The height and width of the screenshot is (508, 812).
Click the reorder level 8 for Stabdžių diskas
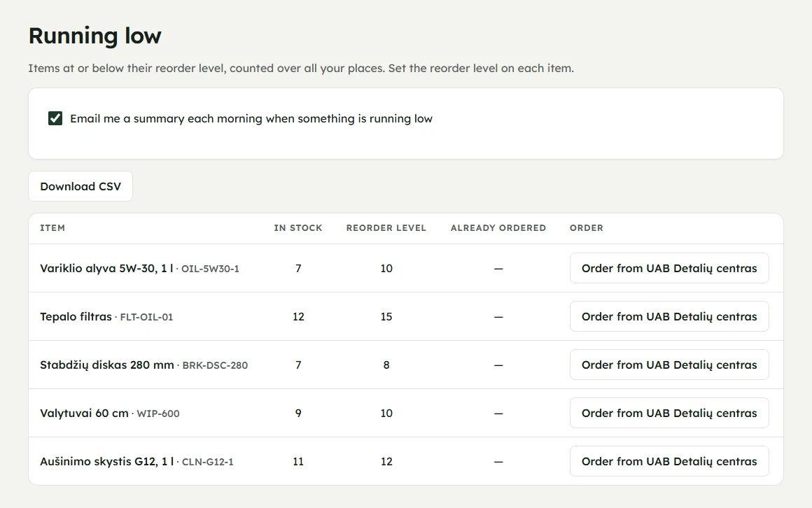pyautogui.click(x=386, y=365)
